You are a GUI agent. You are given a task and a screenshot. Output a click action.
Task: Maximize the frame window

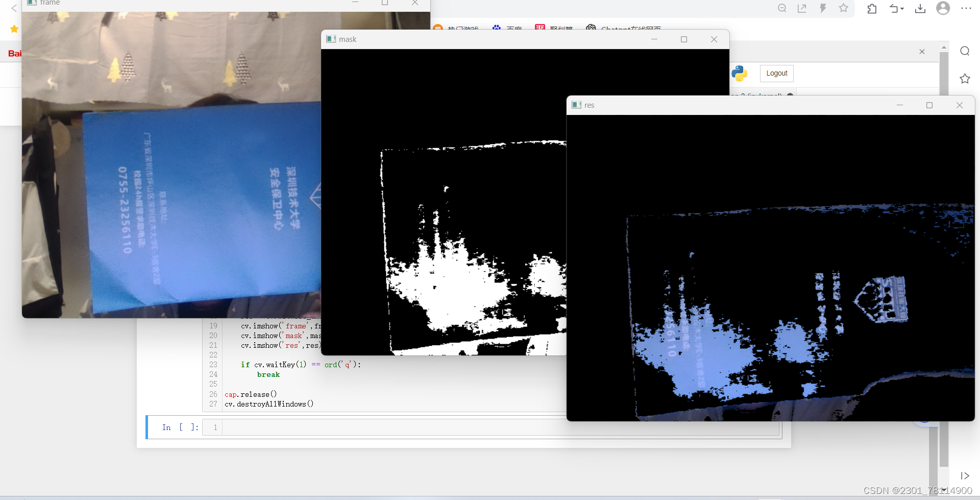385,3
